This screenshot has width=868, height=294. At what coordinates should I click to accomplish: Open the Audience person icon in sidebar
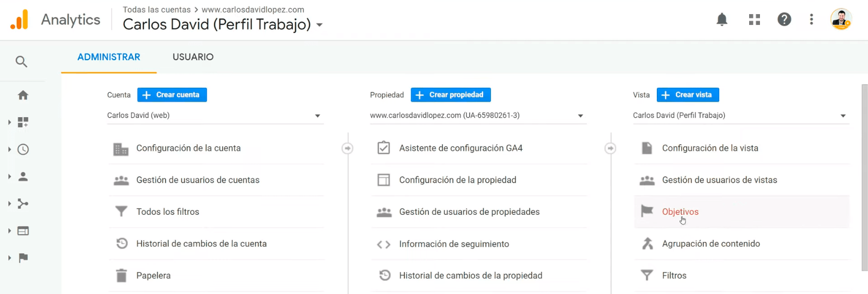click(23, 176)
